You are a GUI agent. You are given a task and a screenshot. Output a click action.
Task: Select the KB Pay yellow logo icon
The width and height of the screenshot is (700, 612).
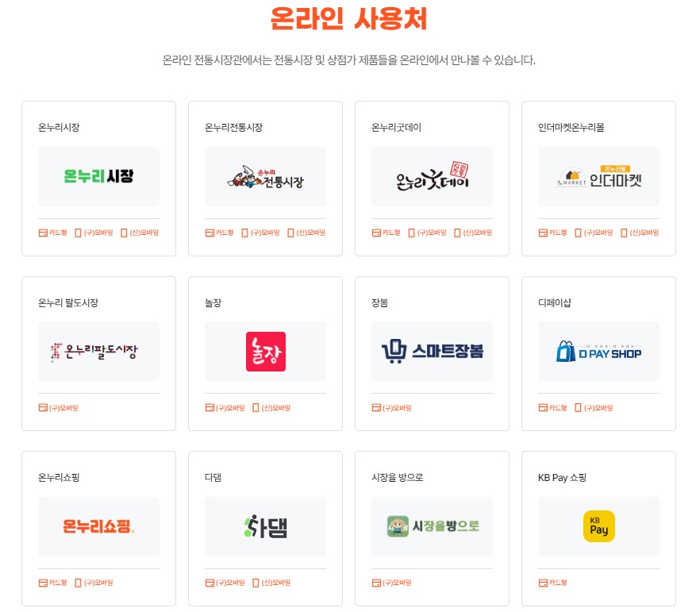598,526
